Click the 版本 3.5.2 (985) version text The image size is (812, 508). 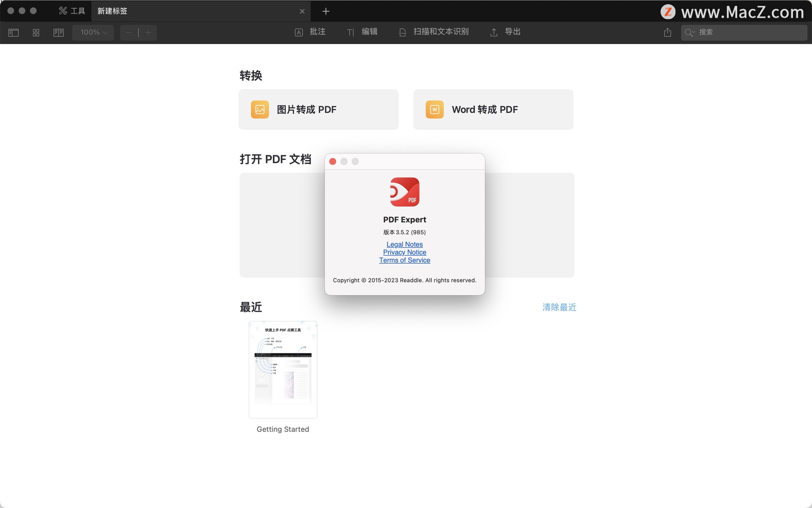405,232
